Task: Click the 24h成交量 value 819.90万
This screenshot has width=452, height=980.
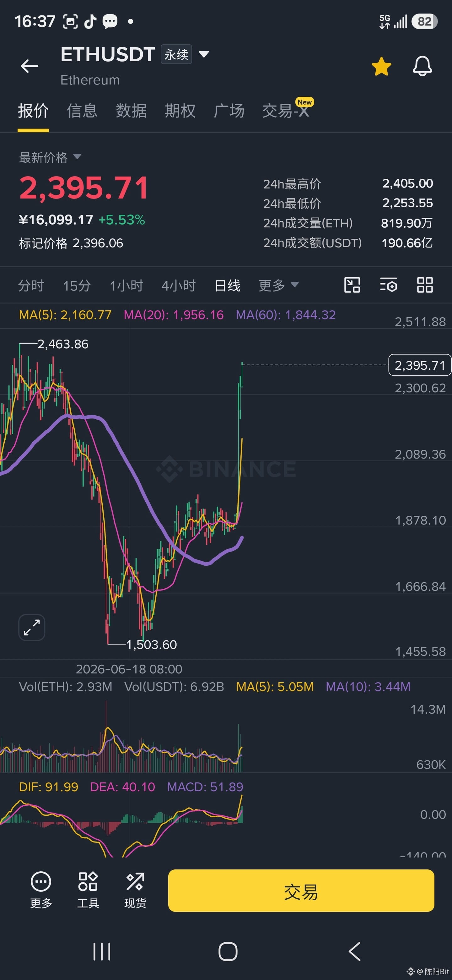Action: click(x=407, y=223)
